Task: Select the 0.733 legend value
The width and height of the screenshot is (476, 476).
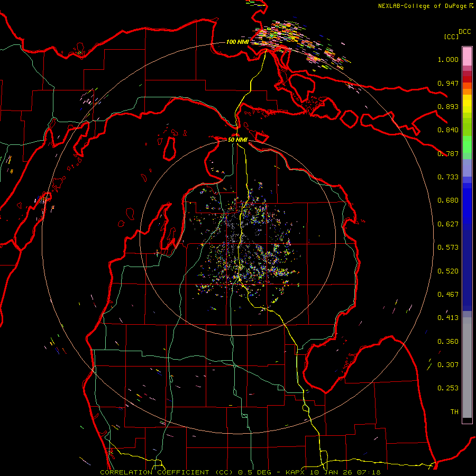Action: [x=448, y=177]
